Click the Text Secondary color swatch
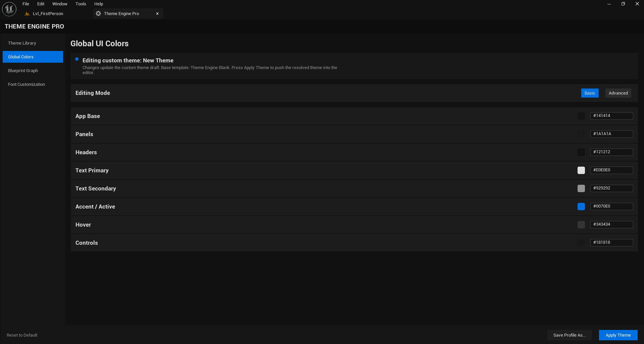Viewport: 644px width, 344px height. click(581, 188)
